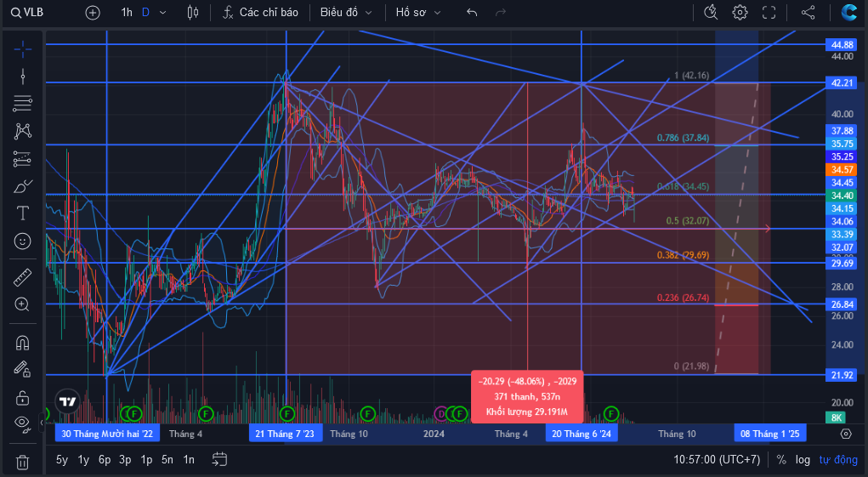Screen dimensions: 868x477
Task: Toggle percent scale
Action: [781, 460]
